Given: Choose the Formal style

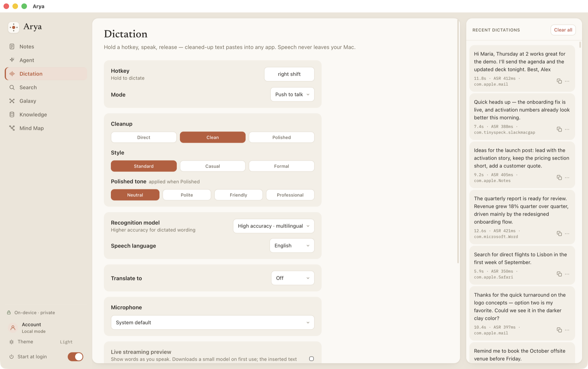Looking at the screenshot, I should click(282, 166).
